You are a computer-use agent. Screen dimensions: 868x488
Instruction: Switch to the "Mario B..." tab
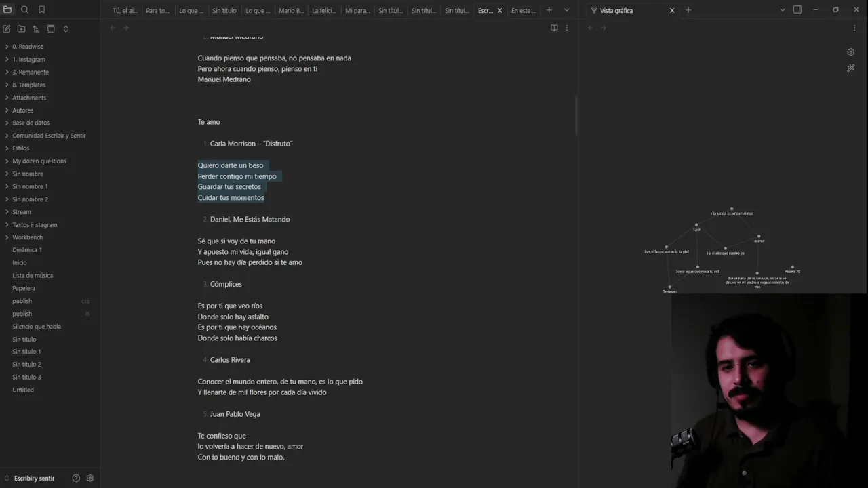[291, 11]
